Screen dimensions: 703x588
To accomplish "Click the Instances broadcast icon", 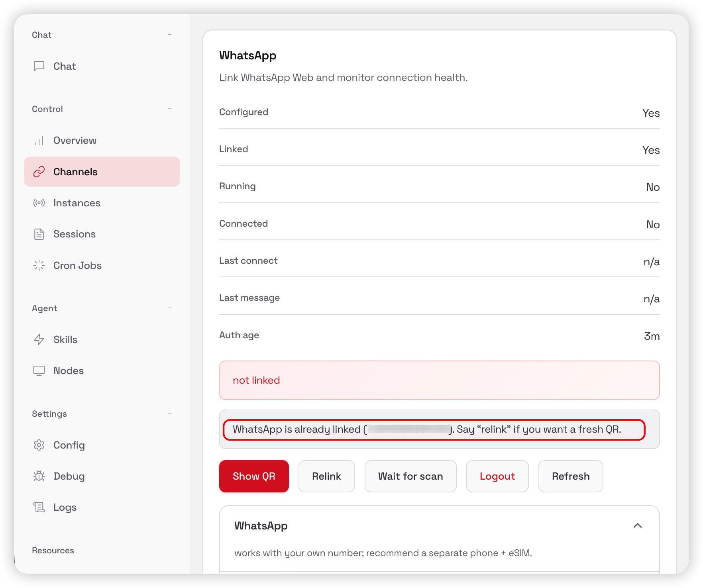I will pos(39,203).
